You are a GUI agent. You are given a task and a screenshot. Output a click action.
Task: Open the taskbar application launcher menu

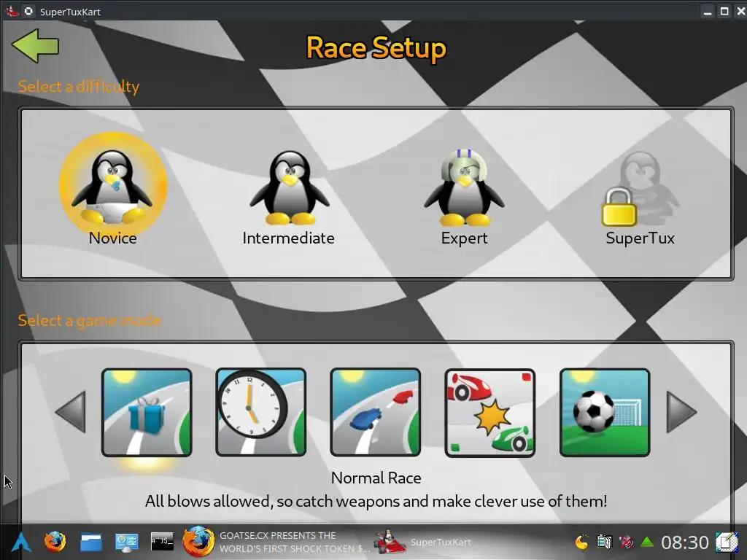click(21, 542)
